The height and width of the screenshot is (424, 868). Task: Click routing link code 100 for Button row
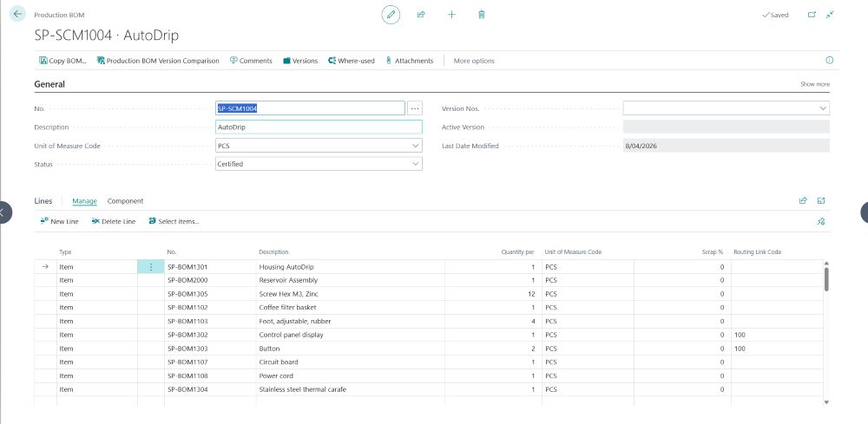[777, 349]
